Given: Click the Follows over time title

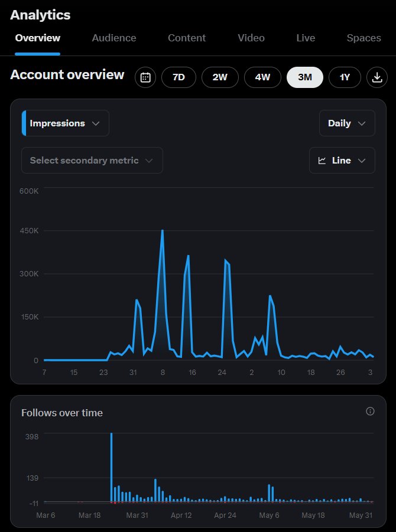Looking at the screenshot, I should click(62, 413).
